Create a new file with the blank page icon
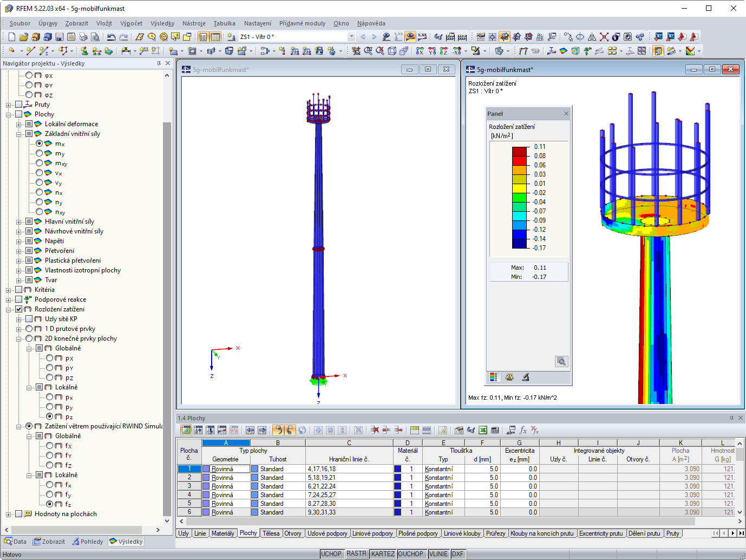The image size is (746, 560). tap(12, 37)
